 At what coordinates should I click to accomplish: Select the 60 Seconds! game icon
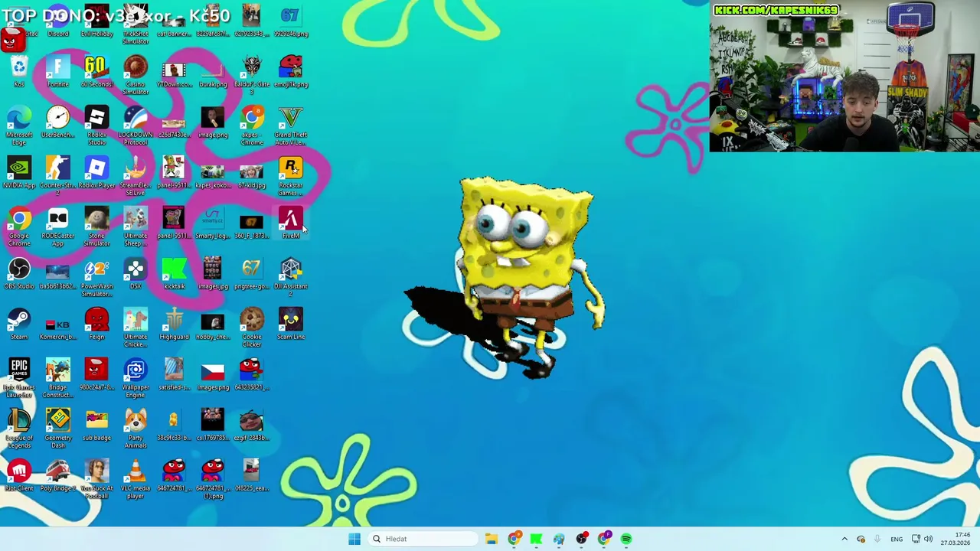pyautogui.click(x=96, y=71)
